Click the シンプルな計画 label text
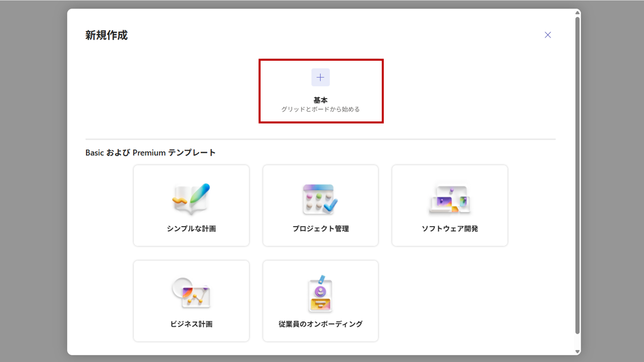Image resolution: width=644 pixels, height=362 pixels. 191,228
